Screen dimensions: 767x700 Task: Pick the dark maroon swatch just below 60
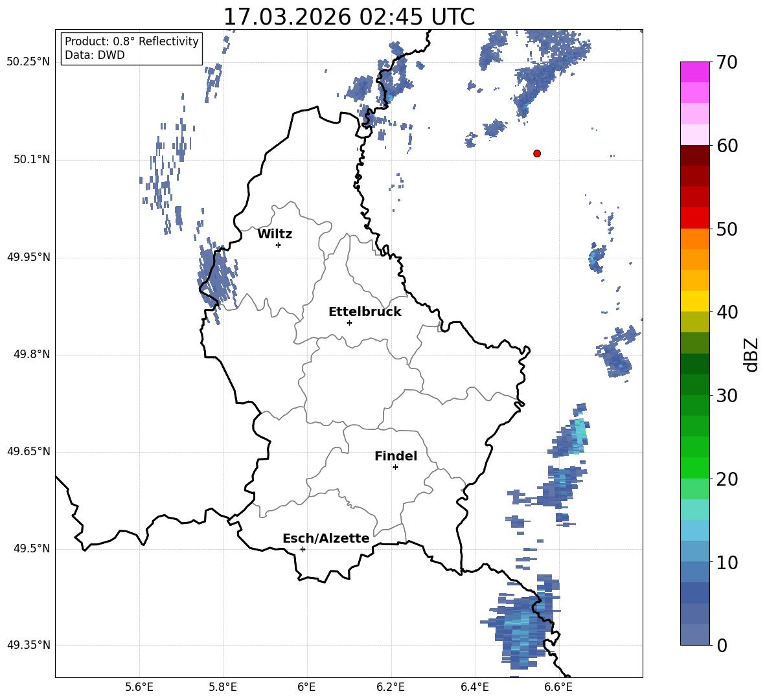click(694, 155)
